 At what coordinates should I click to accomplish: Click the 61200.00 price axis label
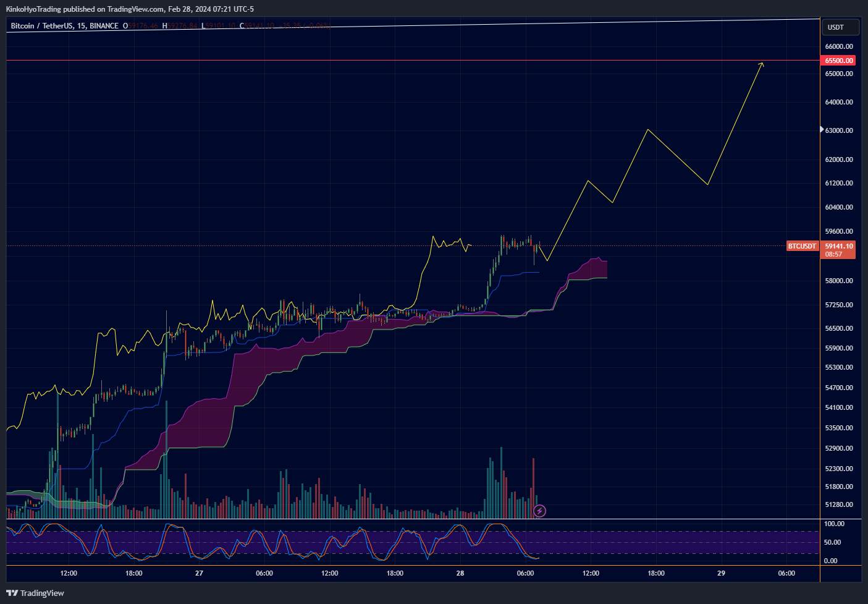coord(839,183)
